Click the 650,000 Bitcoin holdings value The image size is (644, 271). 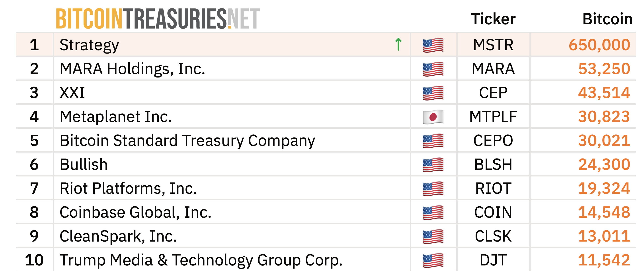pyautogui.click(x=599, y=45)
